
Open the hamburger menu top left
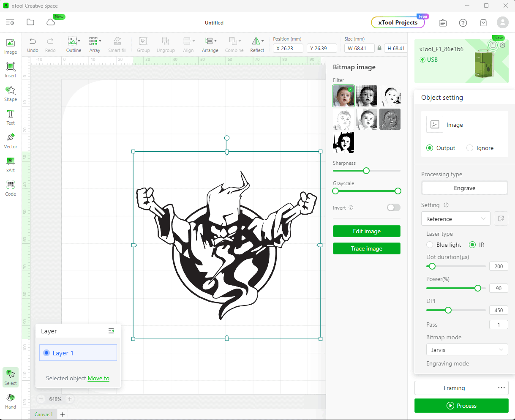(x=10, y=22)
